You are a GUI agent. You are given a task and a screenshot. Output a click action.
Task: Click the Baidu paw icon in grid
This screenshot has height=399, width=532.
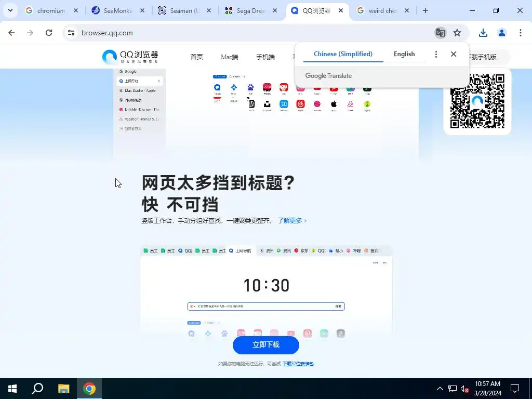click(x=250, y=87)
